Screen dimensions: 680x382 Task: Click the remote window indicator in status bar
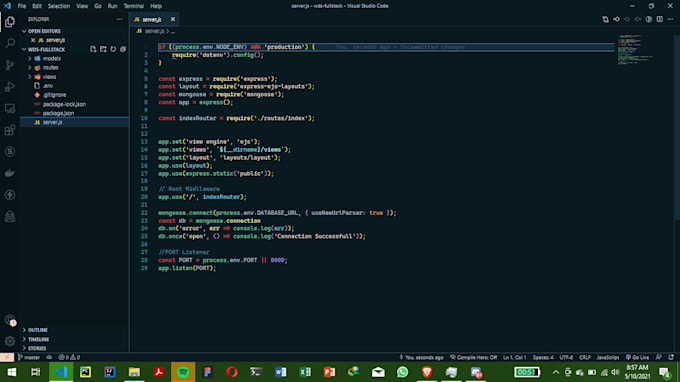7,357
